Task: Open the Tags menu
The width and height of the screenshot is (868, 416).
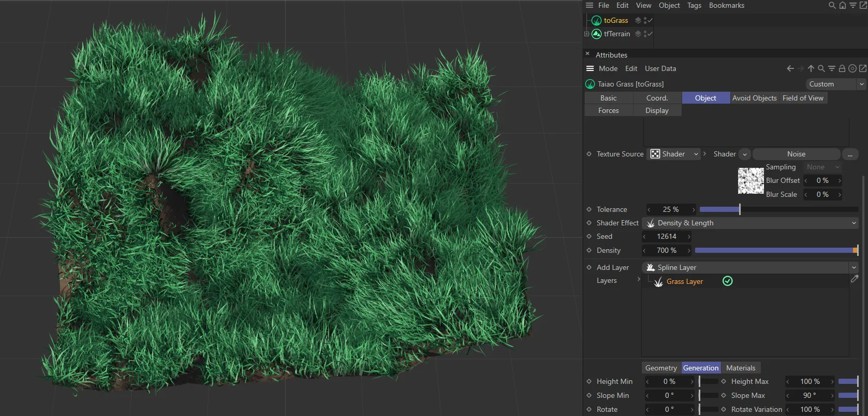Action: click(x=694, y=6)
